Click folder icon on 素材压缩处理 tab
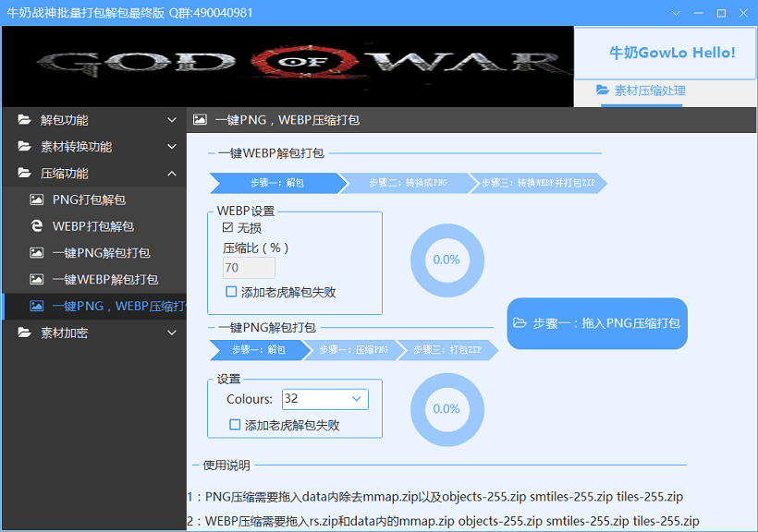This screenshot has height=532, width=758. 603,90
